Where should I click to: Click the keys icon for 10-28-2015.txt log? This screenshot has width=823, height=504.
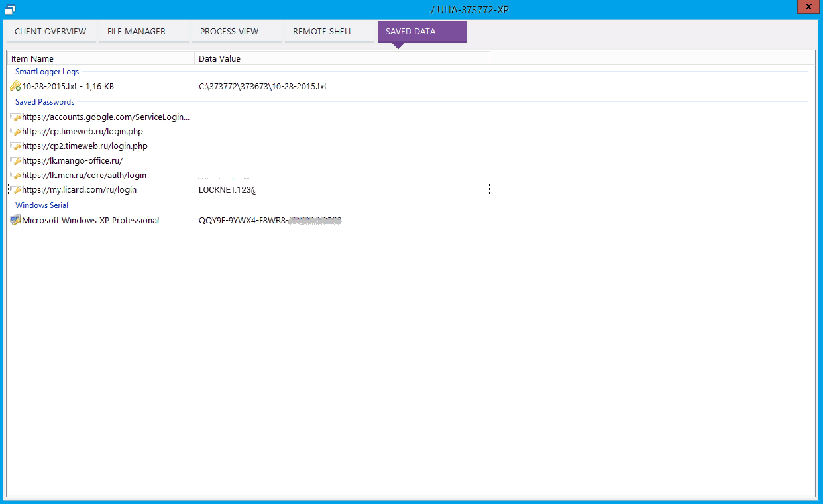(15, 86)
